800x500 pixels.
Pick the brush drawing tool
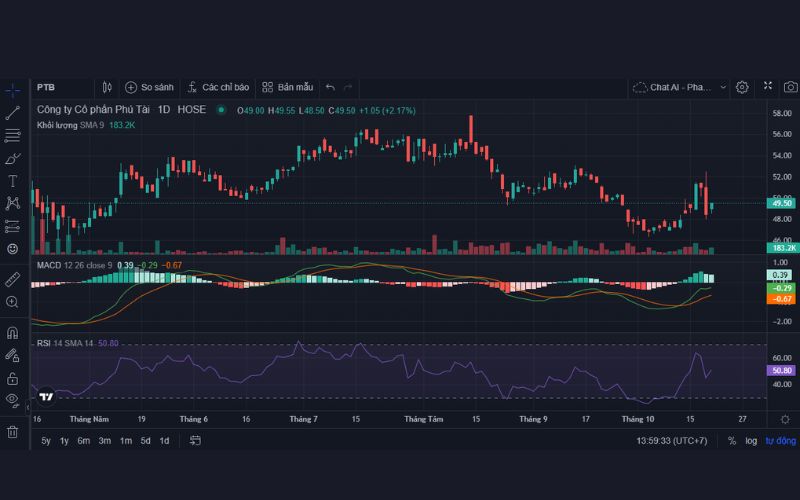click(13, 158)
